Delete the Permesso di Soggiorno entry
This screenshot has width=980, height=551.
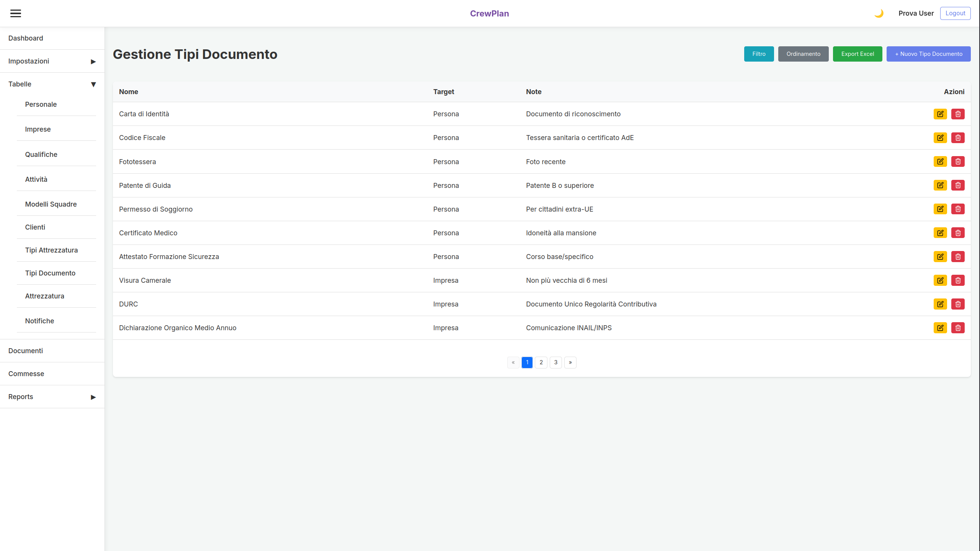[958, 209]
